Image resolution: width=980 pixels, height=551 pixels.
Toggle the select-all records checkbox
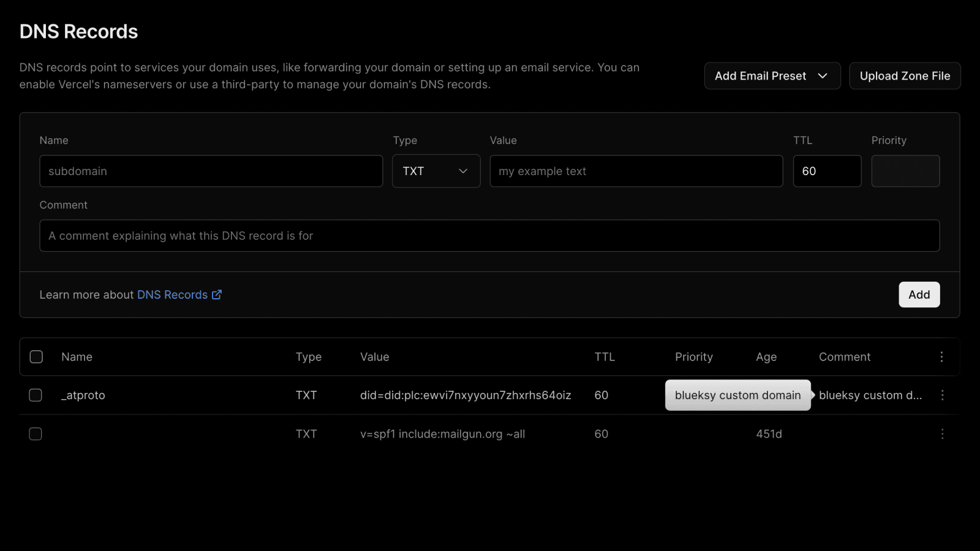[36, 357]
